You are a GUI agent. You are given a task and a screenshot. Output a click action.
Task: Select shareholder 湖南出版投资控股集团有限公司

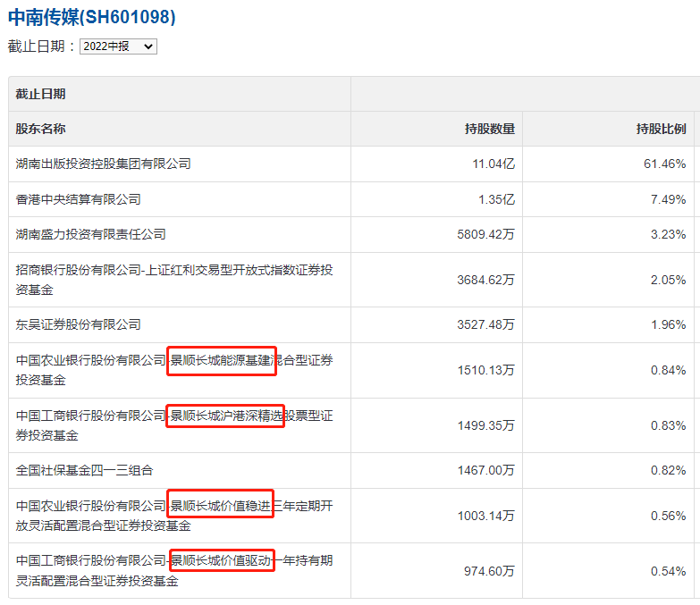coord(103,164)
